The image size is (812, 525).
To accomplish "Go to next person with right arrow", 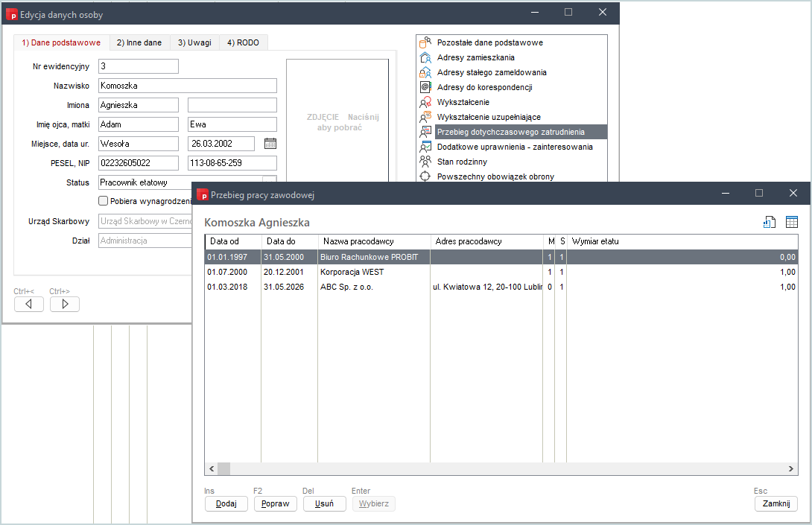I will coord(65,304).
